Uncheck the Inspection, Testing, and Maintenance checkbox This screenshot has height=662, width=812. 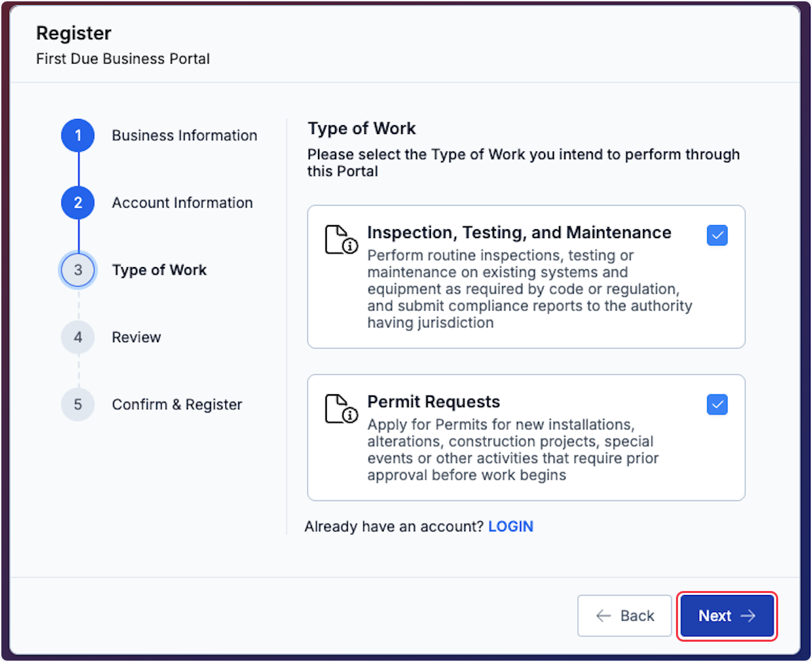[x=717, y=235]
